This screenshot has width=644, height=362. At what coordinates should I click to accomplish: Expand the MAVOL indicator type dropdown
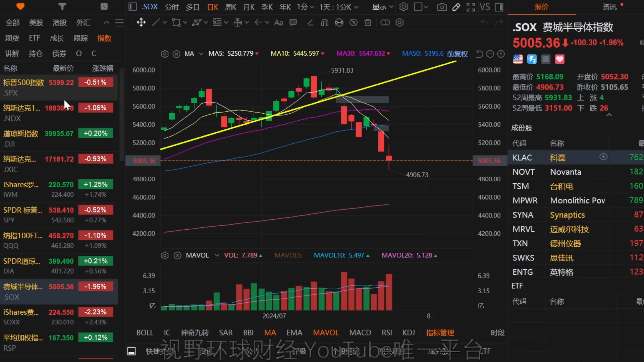pyautogui.click(x=217, y=255)
